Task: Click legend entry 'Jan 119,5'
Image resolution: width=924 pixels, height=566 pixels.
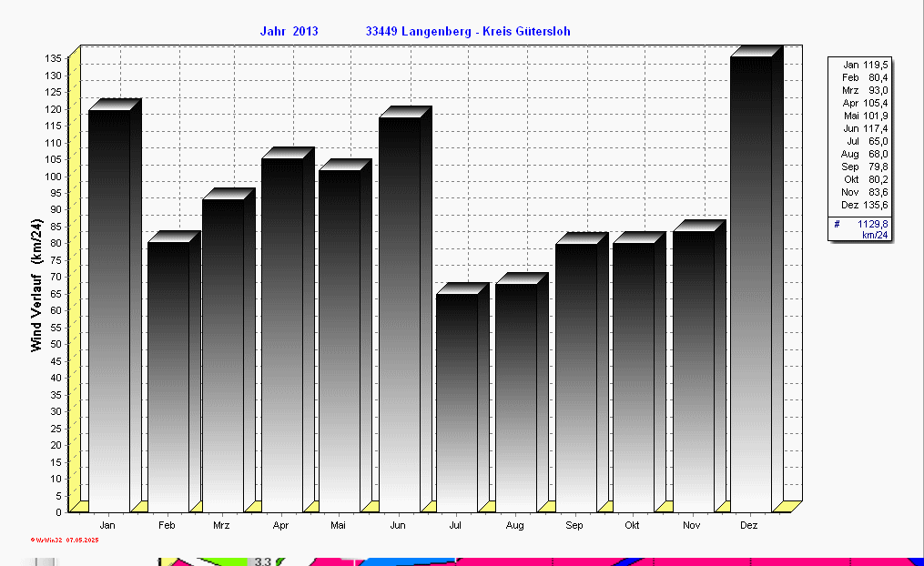Action: [x=865, y=65]
